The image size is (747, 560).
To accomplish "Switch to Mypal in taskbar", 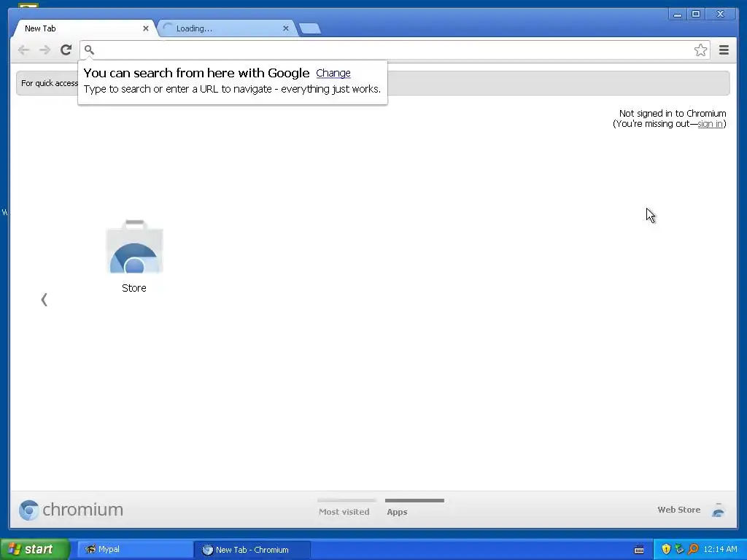I will click(x=135, y=550).
